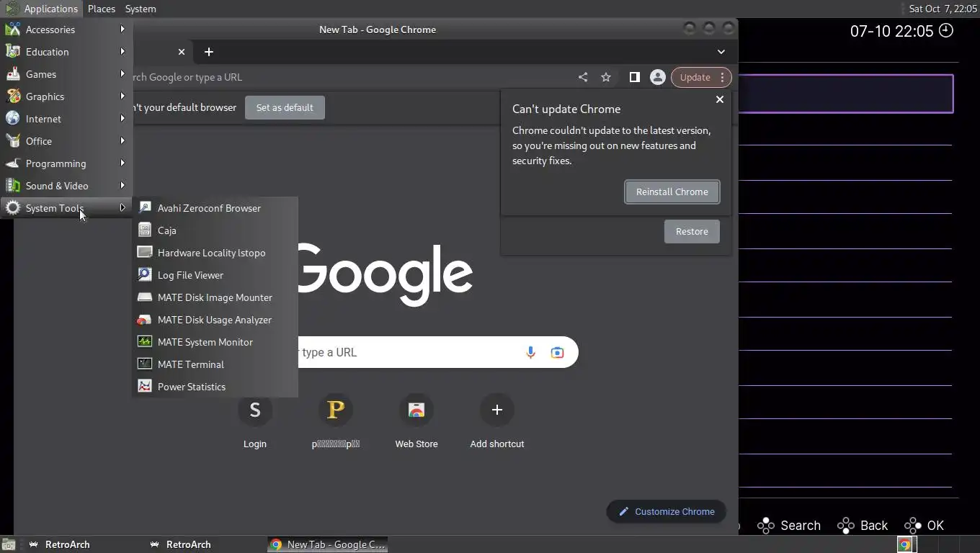This screenshot has height=553, width=980.
Task: Open the Applications menu in top panel
Action: tap(42, 9)
